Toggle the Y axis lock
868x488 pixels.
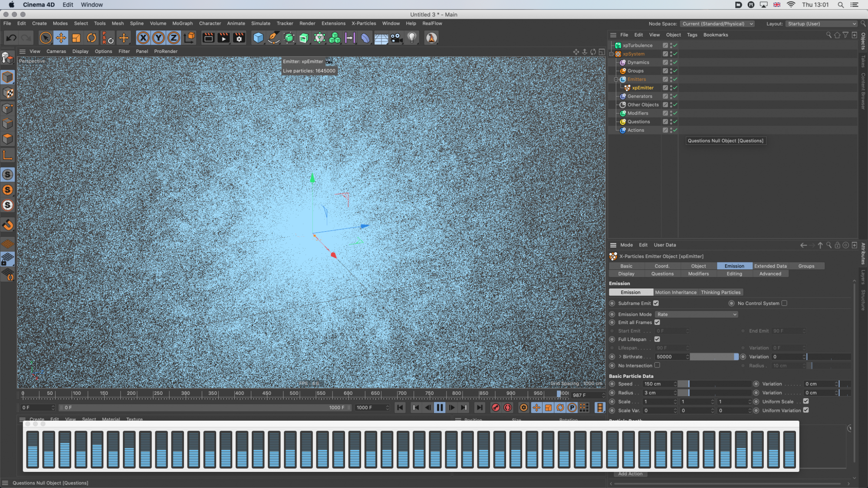(158, 38)
